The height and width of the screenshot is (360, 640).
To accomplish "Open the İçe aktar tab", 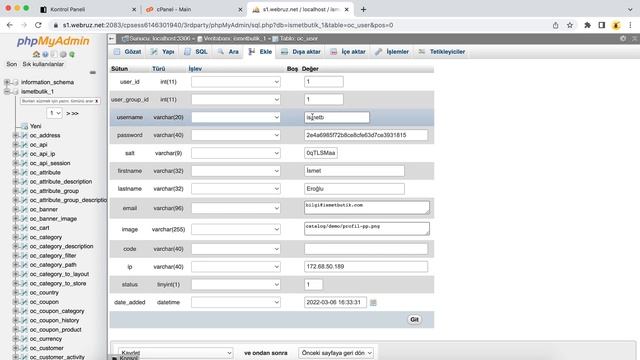I will pos(348,52).
